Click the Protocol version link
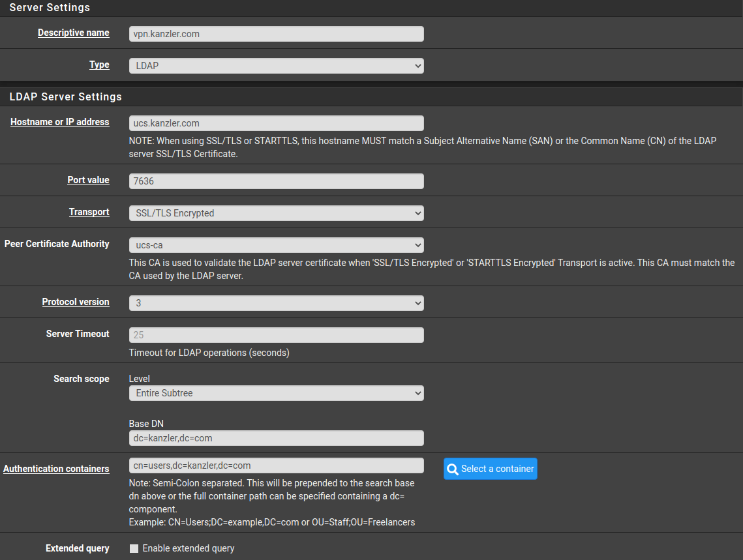The image size is (743, 560). click(x=75, y=302)
